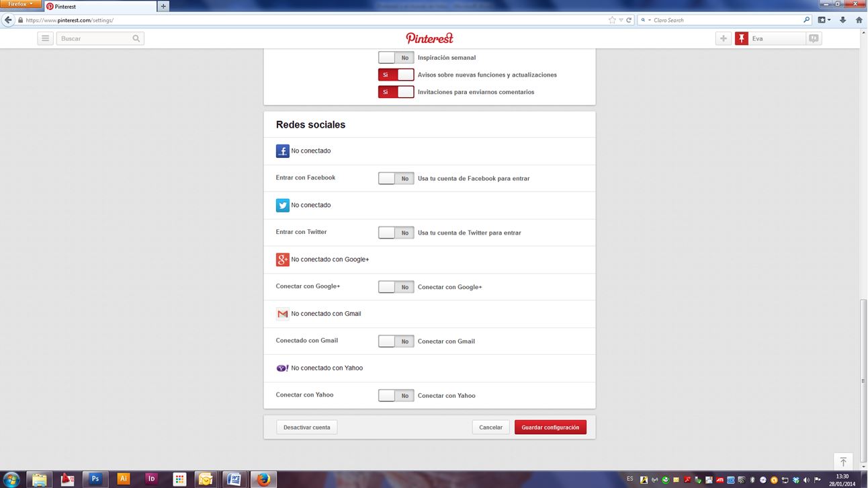Disable Avisos sobre nuevas funciones toggle

click(x=396, y=75)
